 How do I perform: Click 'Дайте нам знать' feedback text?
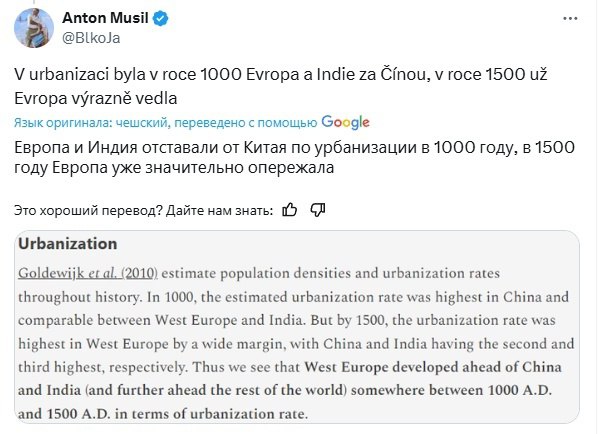coord(220,211)
